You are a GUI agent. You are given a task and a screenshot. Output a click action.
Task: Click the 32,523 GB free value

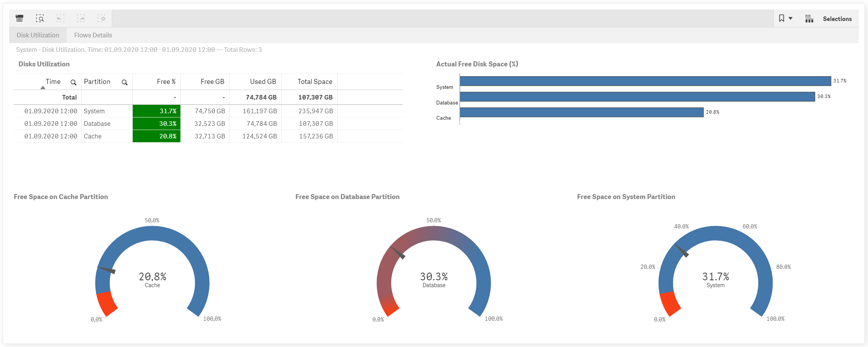(210, 124)
